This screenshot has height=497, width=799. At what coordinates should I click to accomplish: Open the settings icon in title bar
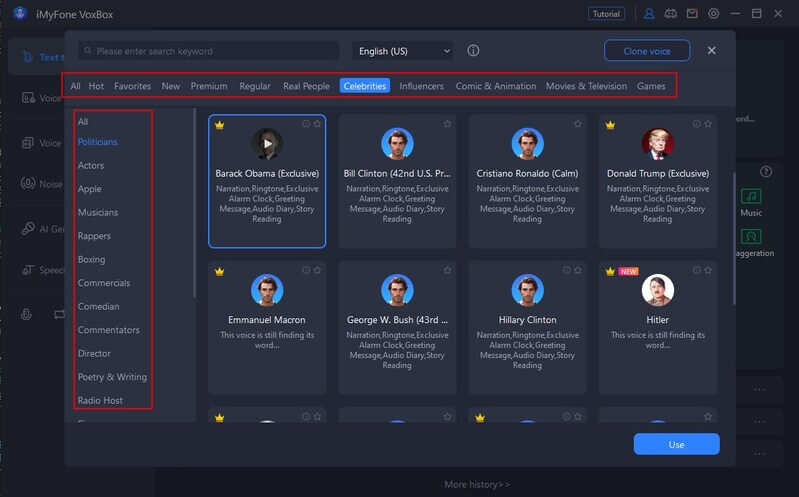[x=713, y=14]
